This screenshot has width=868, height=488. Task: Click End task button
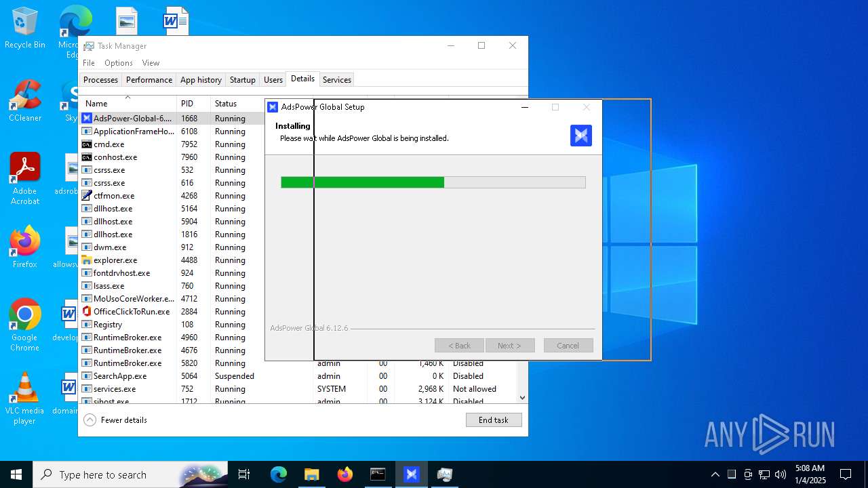(x=494, y=420)
